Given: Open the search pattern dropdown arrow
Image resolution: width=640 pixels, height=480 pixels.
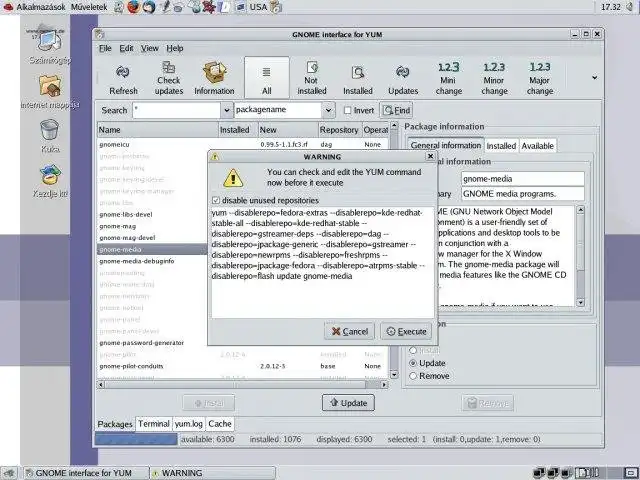Looking at the screenshot, I should (x=227, y=110).
